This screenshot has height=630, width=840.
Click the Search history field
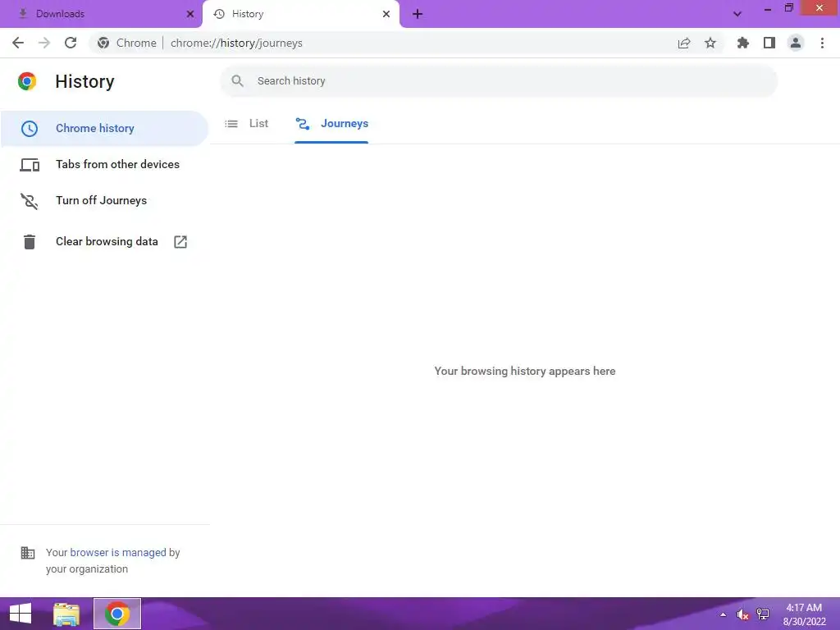(x=498, y=81)
